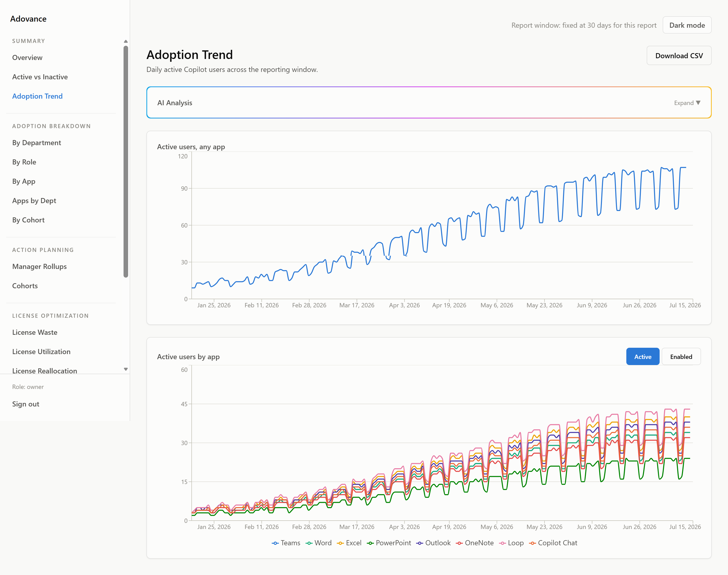Click 'Active users, any app' chart title
728x575 pixels.
(x=191, y=147)
